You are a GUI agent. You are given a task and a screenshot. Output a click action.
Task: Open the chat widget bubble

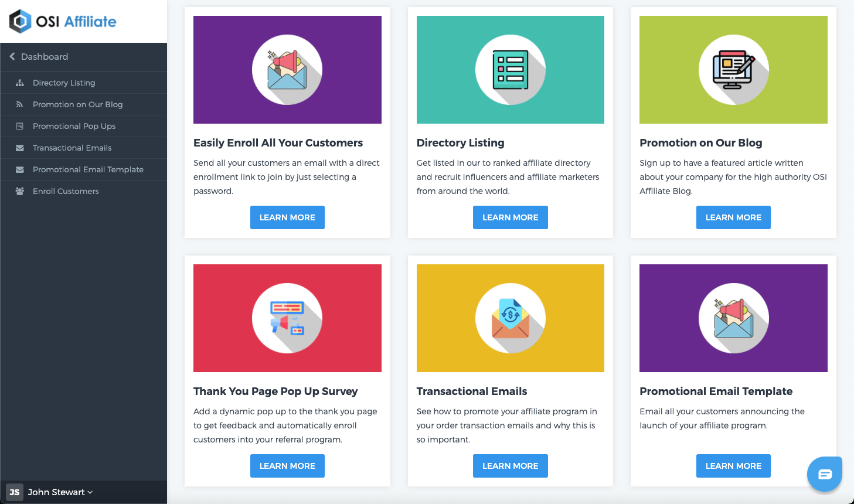click(825, 474)
